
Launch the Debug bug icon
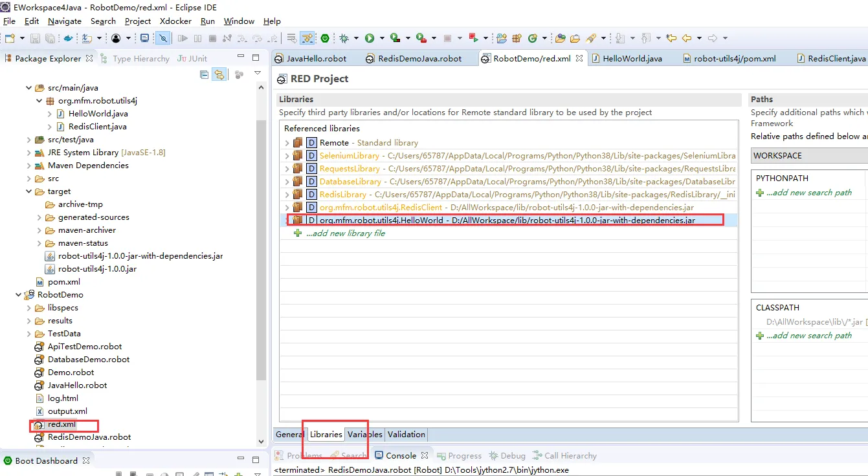344,38
